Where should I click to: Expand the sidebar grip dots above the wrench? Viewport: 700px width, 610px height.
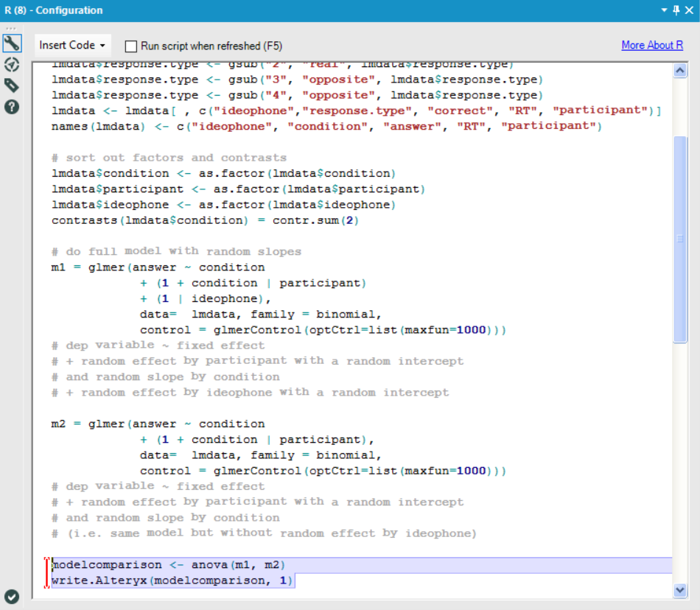(11, 28)
